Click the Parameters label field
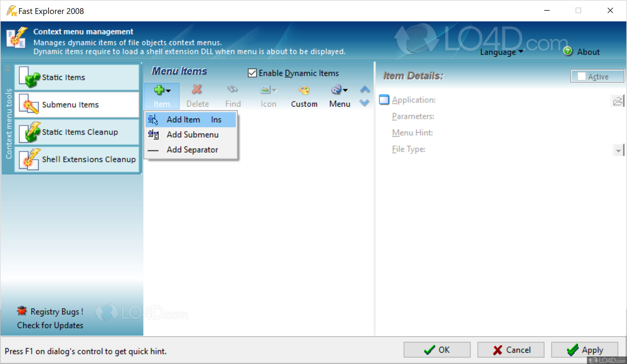 click(x=413, y=116)
